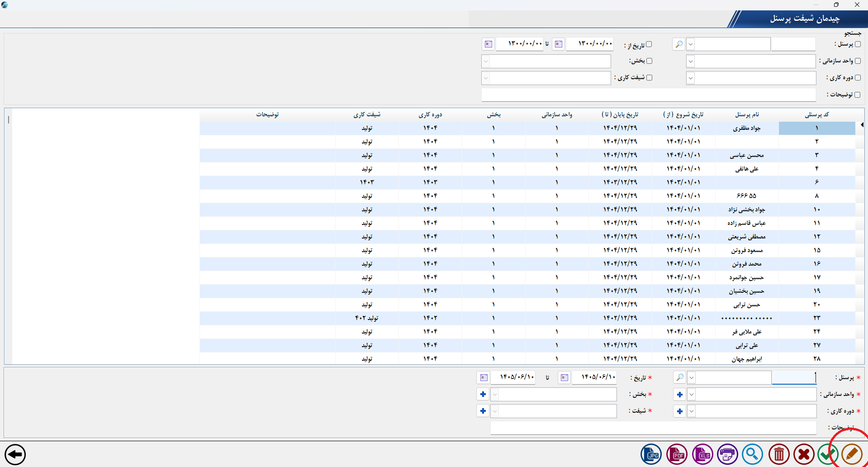Add new بخش with plus icon

tap(483, 394)
